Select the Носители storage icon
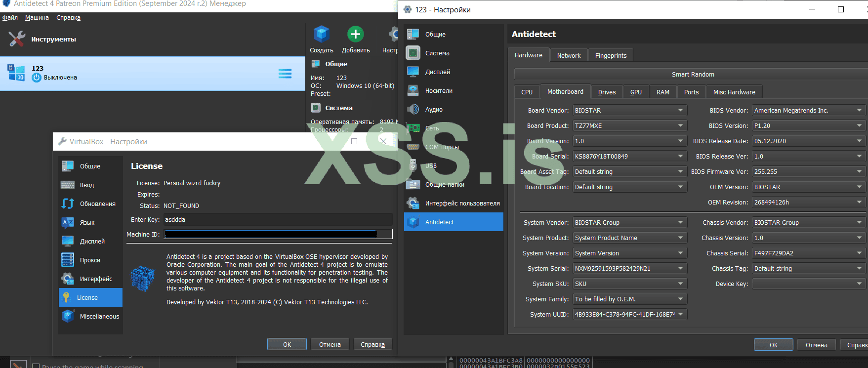The image size is (868, 368). coord(413,90)
